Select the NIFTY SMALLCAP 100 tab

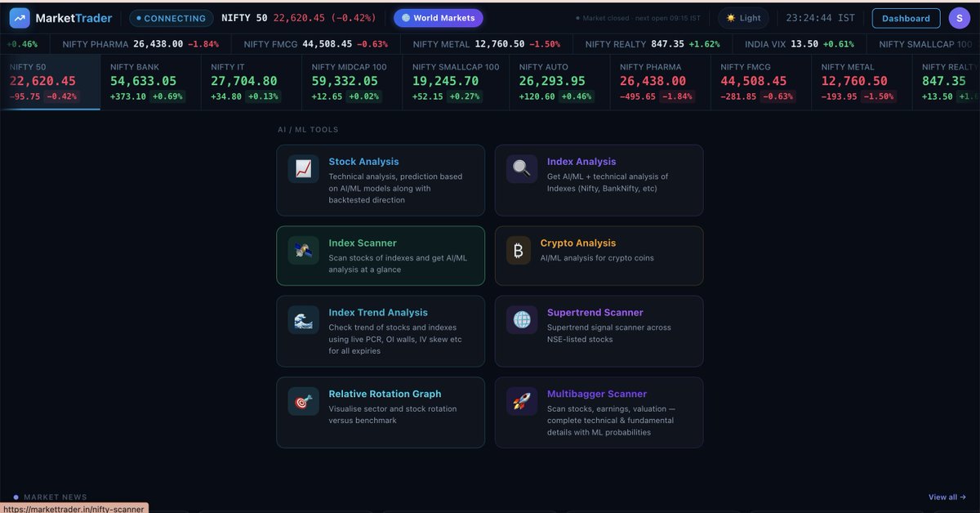[x=456, y=82]
